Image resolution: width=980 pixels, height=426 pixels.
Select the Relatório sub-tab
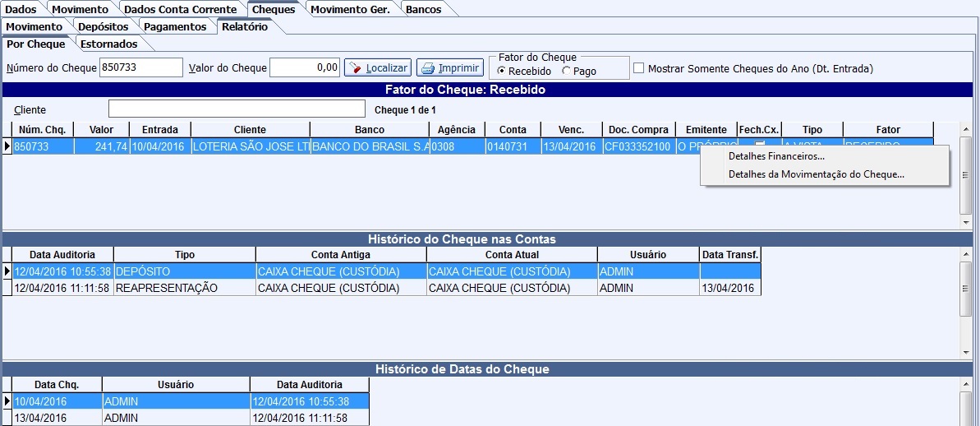[244, 26]
